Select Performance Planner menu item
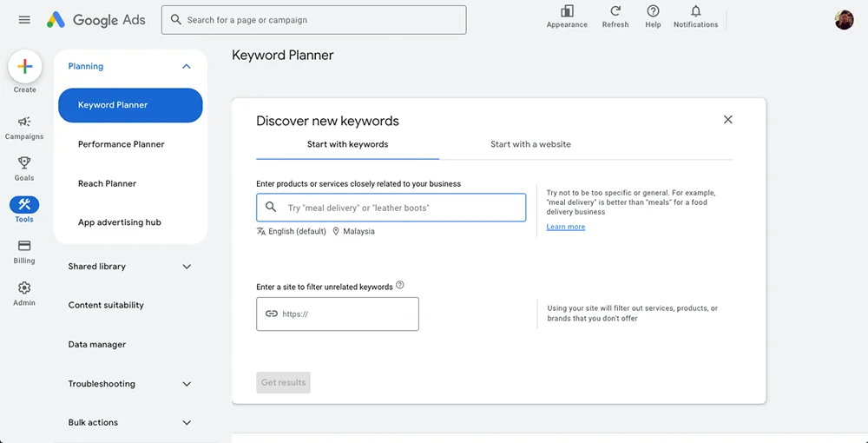The width and height of the screenshot is (868, 443). [121, 144]
